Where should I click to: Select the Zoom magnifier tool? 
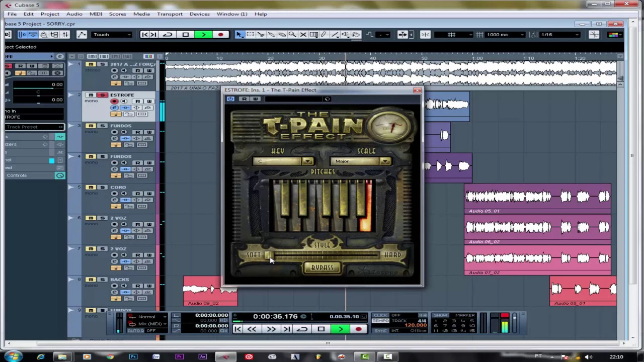[292, 35]
